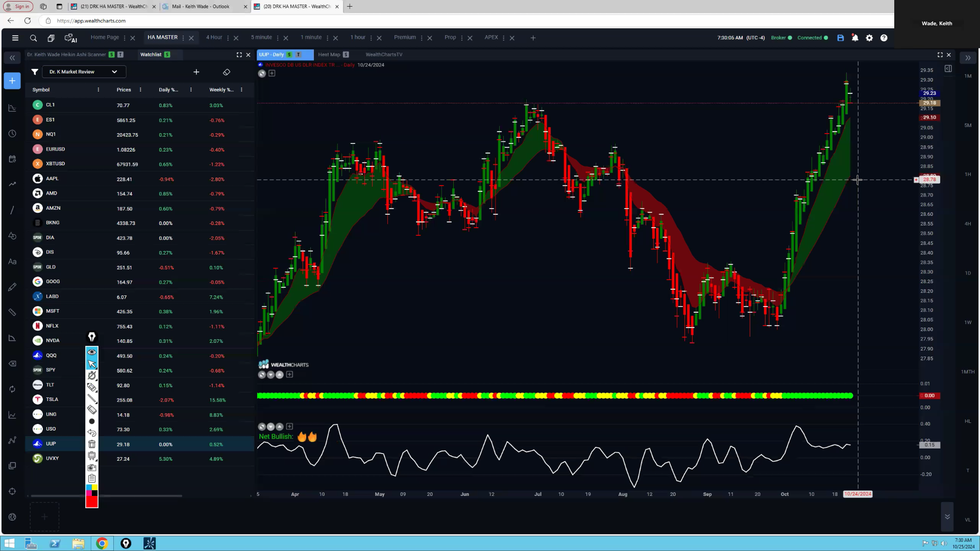This screenshot has height=551, width=980.
Task: Toggle main chart indicator hide circle button
Action: click(262, 73)
